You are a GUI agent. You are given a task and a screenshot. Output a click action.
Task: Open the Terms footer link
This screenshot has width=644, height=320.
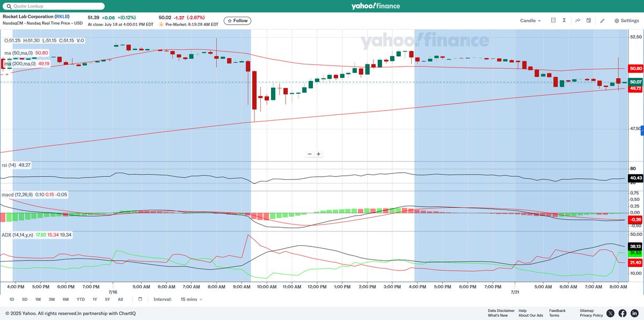point(554,315)
